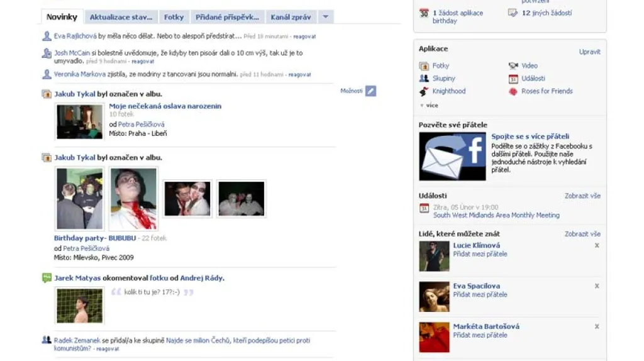
Task: Open the Video application icon
Action: (x=513, y=65)
